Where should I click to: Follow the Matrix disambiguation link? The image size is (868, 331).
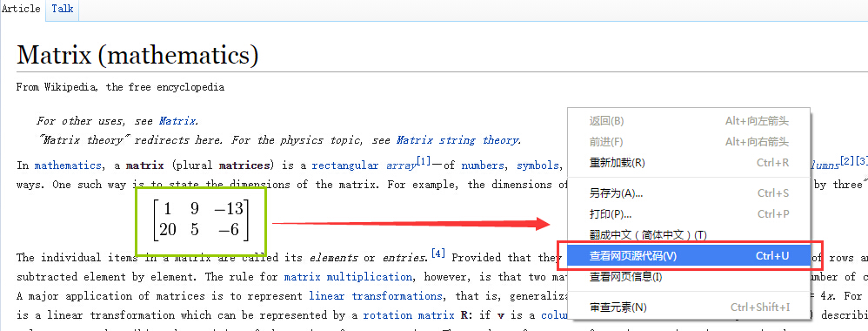point(177,121)
